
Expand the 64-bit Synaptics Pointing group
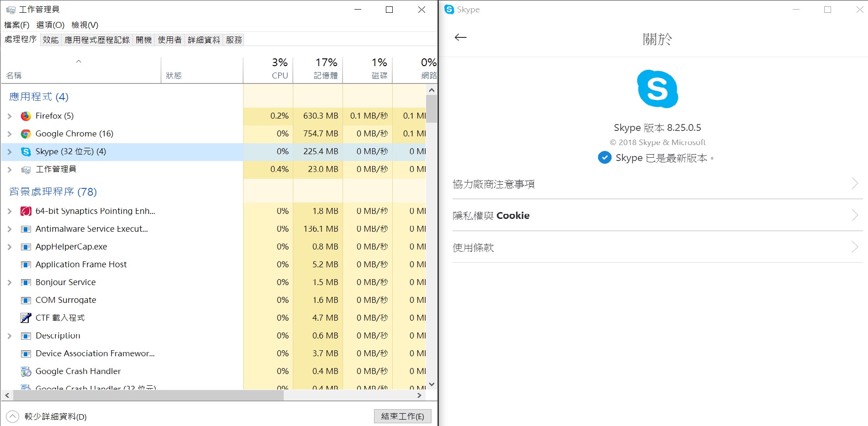[10, 211]
